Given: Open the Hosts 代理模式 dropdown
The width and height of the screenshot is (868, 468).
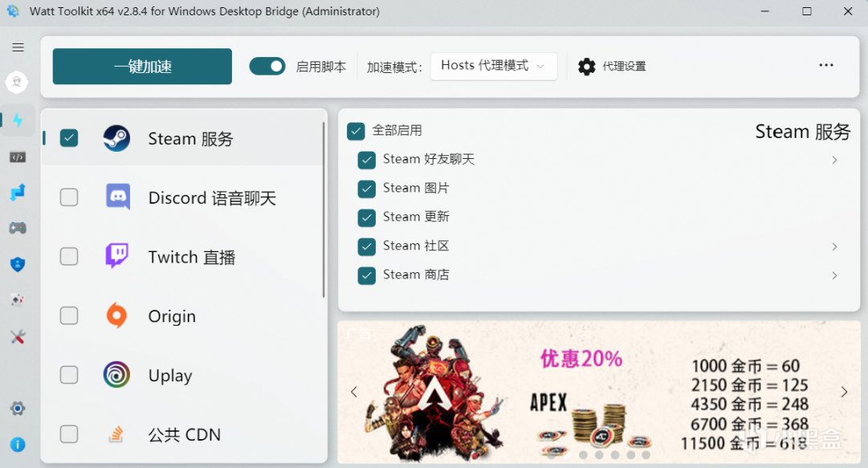Looking at the screenshot, I should (493, 66).
